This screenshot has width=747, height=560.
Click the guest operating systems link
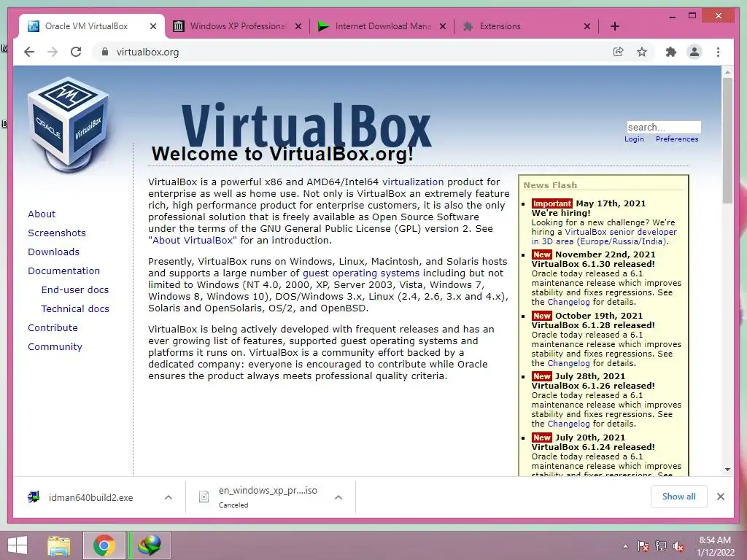[x=361, y=273]
